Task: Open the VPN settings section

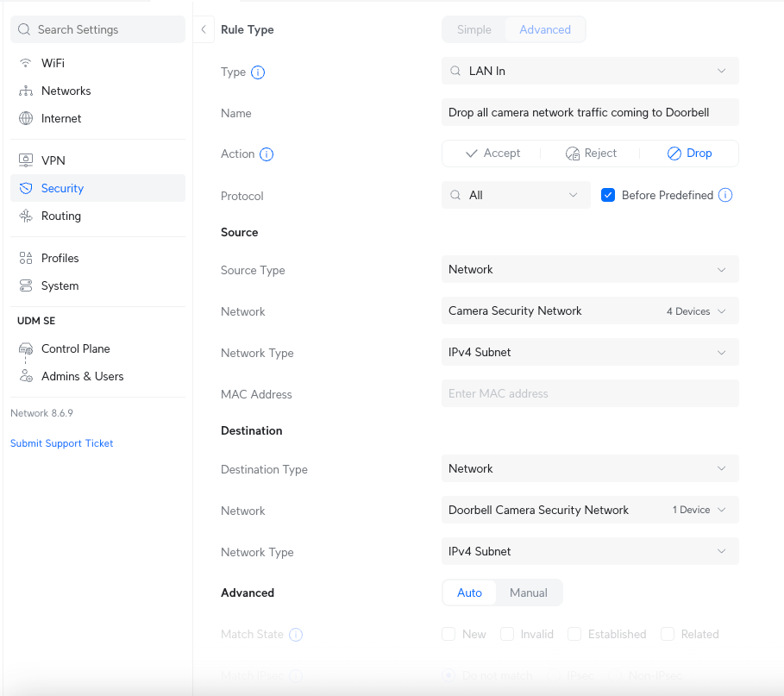Action: (98, 160)
